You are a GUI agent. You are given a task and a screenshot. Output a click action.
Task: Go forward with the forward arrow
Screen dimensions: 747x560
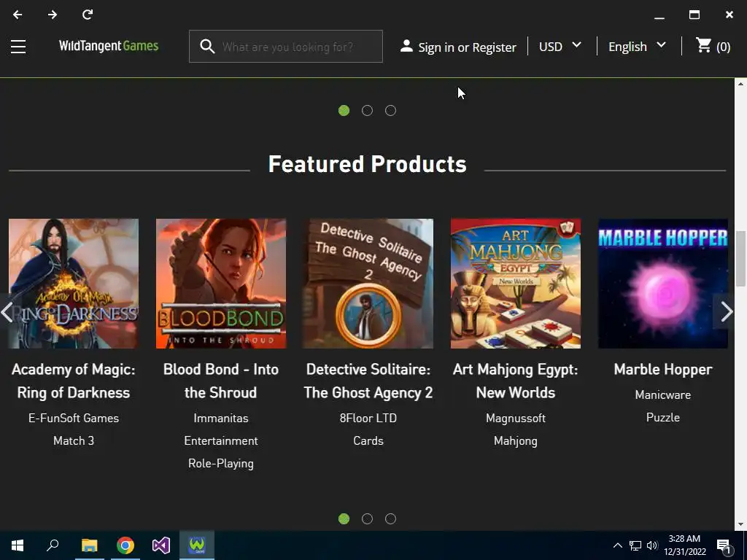[x=53, y=15]
